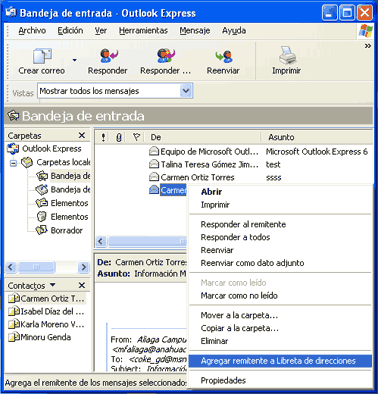Sort by priority exclamation column
Viewport: 378px width, 394px height.
pos(103,137)
